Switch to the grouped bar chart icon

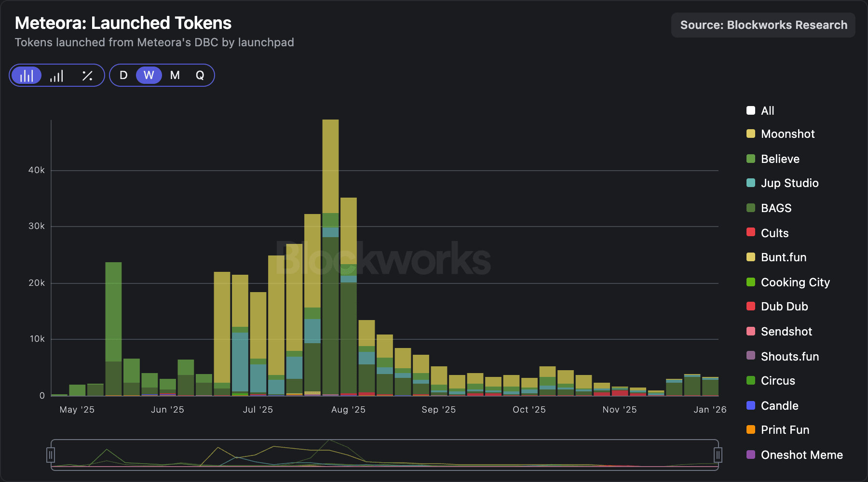click(57, 76)
